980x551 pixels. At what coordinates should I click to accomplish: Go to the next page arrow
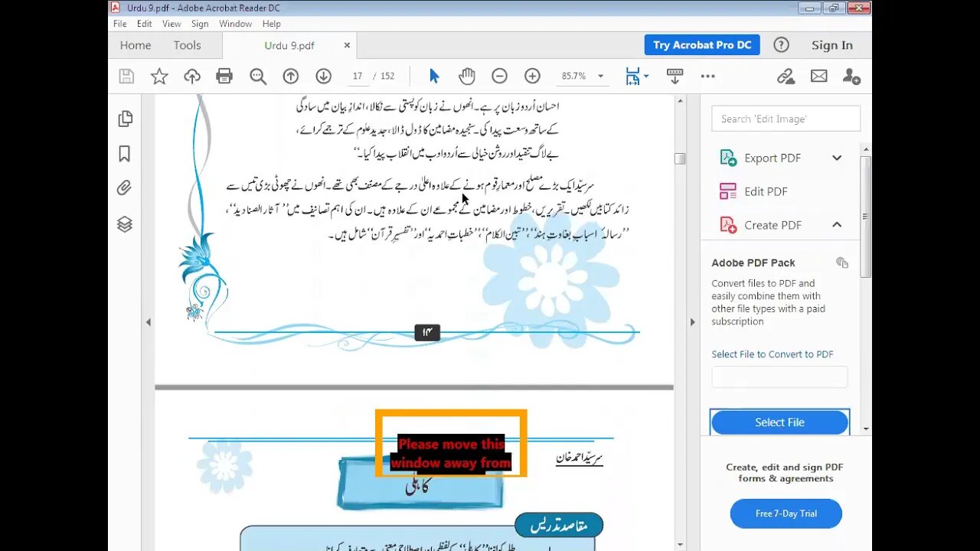pos(323,76)
